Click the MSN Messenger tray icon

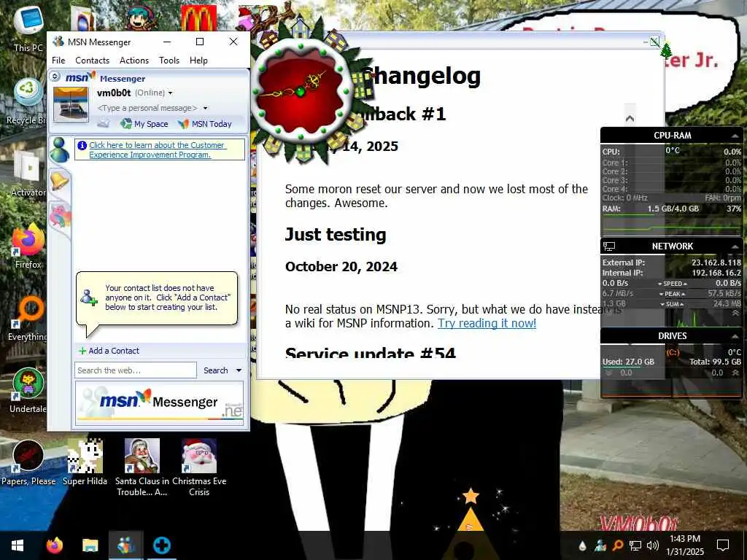(x=600, y=545)
